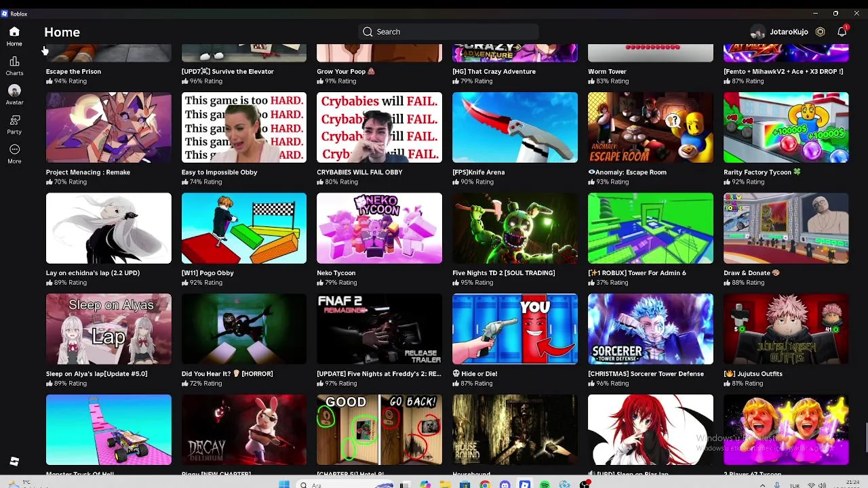Screen dimensions: 868x488
Task: Open Sorcerer Tower Defense thumbnail
Action: pyautogui.click(x=650, y=329)
